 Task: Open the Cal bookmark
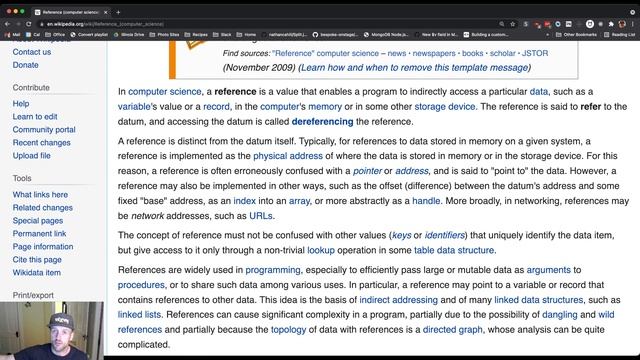[33, 35]
